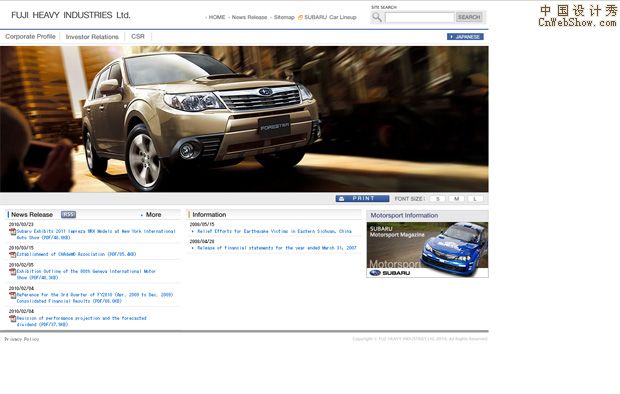This screenshot has height=394, width=620.
Task: Set font size to S
Action: pyautogui.click(x=438, y=199)
